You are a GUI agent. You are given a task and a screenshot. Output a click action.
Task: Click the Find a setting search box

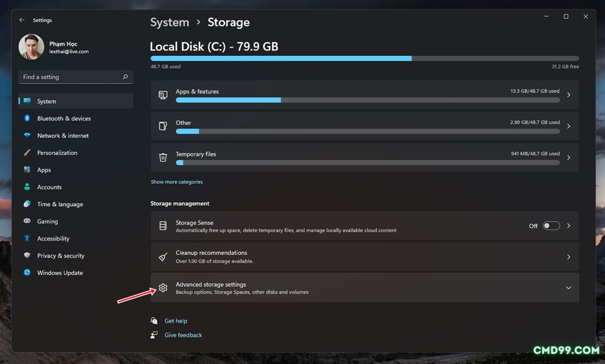pyautogui.click(x=76, y=77)
